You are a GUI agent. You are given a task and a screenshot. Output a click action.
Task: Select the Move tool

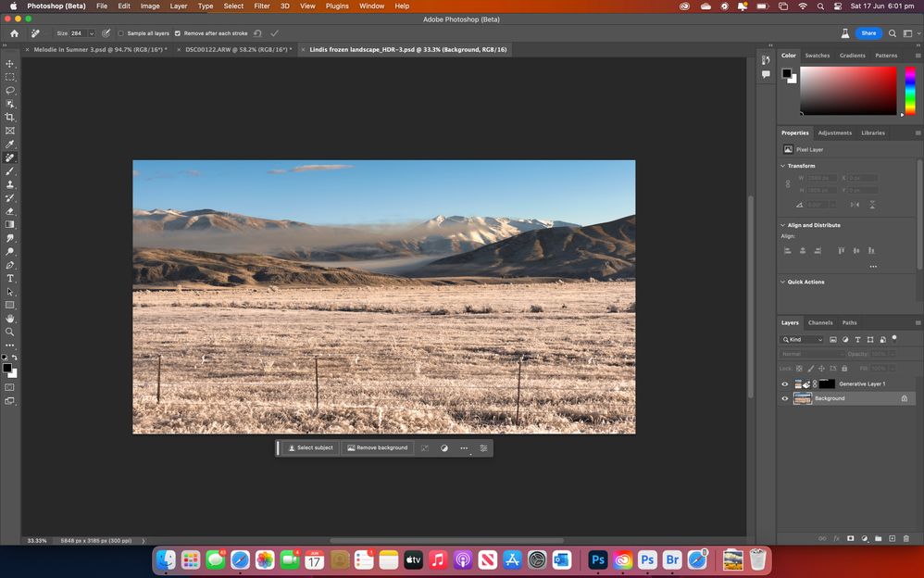[x=10, y=64]
